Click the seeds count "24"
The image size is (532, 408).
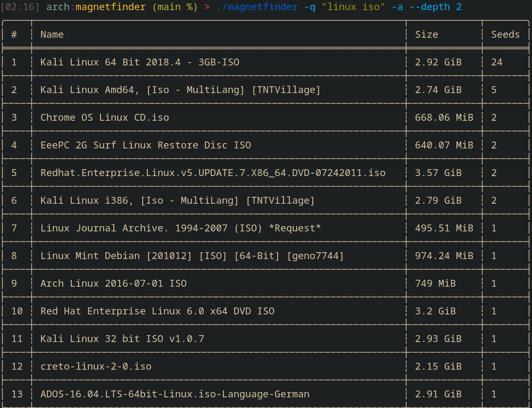pyautogui.click(x=497, y=62)
